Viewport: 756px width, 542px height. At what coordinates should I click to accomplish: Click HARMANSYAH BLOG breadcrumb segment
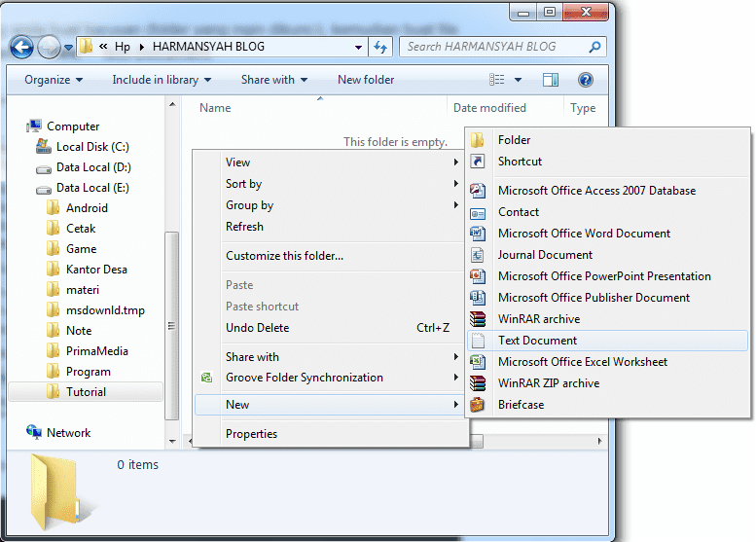(x=208, y=47)
